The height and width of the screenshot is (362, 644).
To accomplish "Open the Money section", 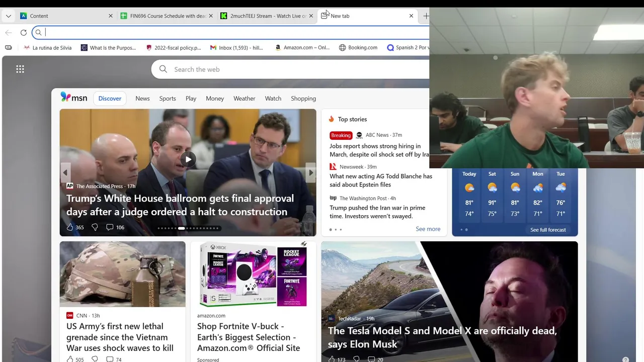I will 215,99.
